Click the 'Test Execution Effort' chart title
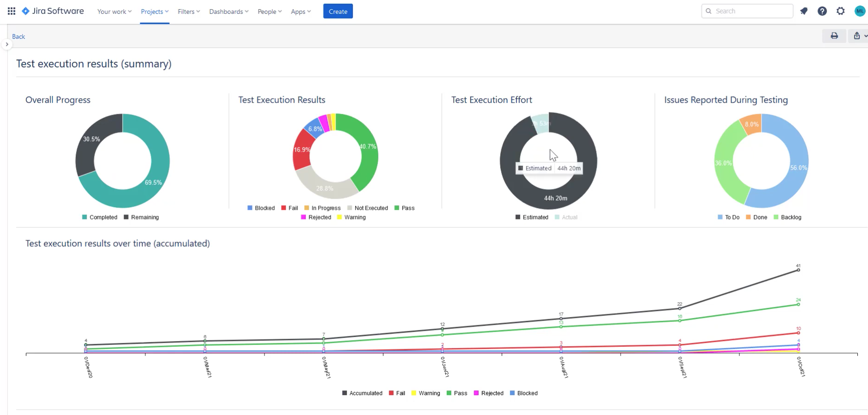The width and height of the screenshot is (868, 415). (492, 100)
